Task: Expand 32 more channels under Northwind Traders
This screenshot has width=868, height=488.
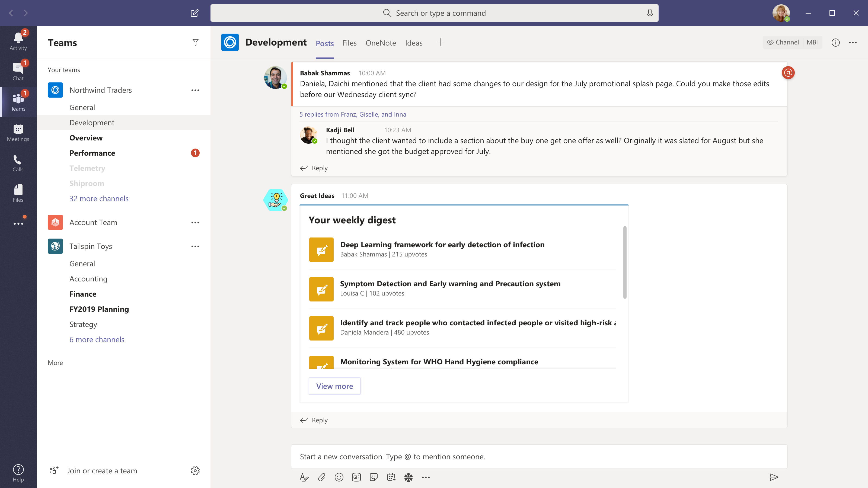Action: click(x=99, y=198)
